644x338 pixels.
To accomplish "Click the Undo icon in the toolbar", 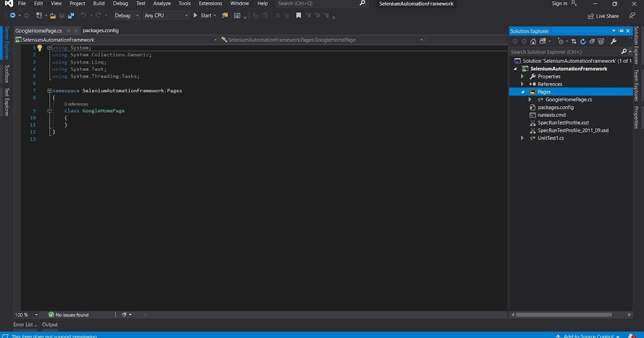I will 83,16.
